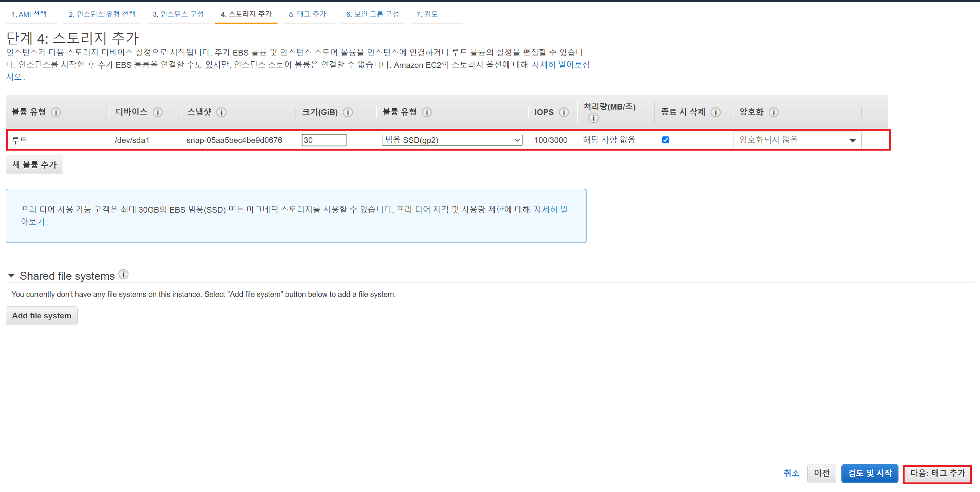Click info icon next to 종료 시 삭제
Screen dimensions: 980x492
[715, 112]
